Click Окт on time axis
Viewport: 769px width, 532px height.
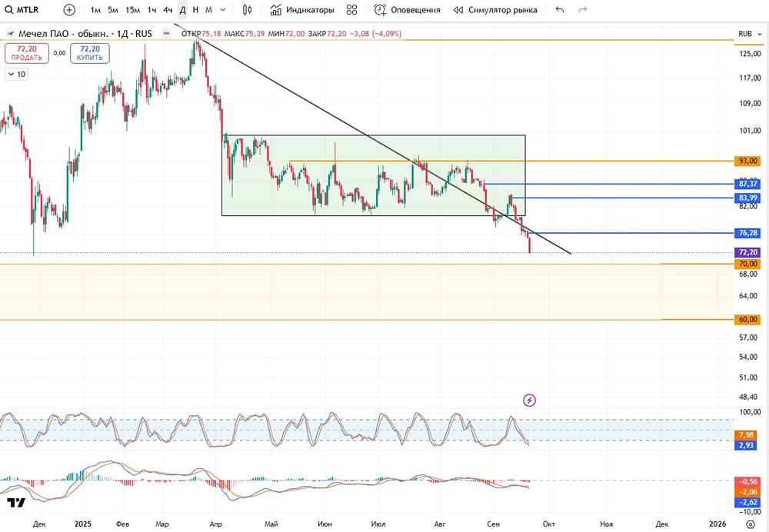click(x=549, y=524)
